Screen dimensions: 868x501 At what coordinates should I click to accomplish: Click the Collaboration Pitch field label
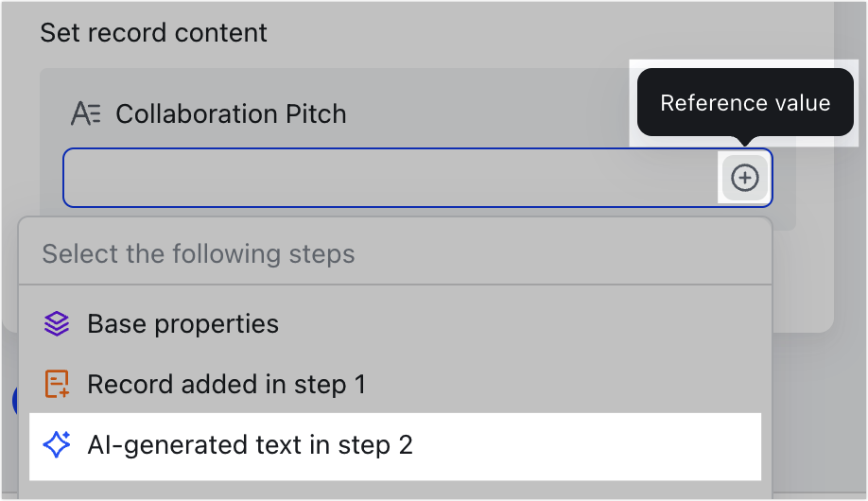[231, 114]
